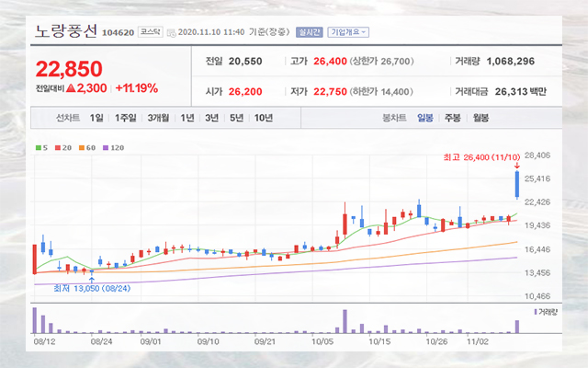The image size is (588, 368).
Task: Click the 10/05 date axis label
Action: click(x=322, y=341)
